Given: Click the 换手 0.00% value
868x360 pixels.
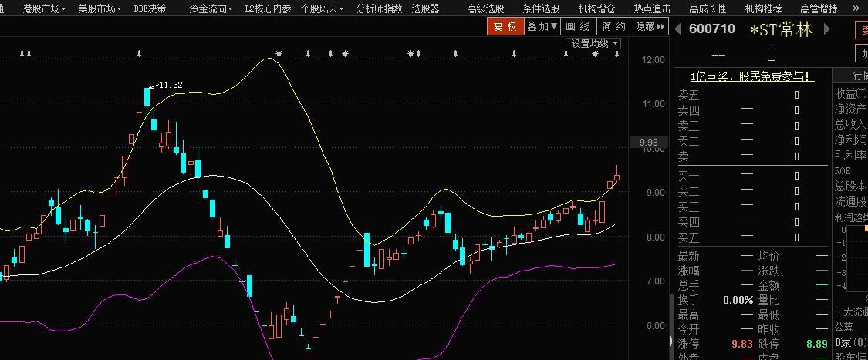Looking at the screenshot, I should (x=738, y=301).
